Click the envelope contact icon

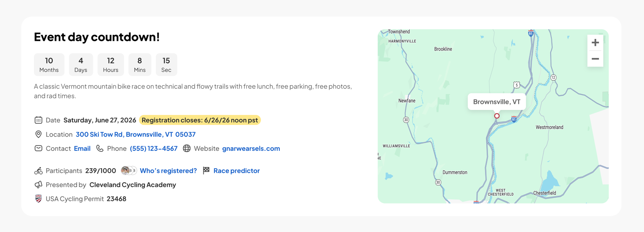(38, 148)
